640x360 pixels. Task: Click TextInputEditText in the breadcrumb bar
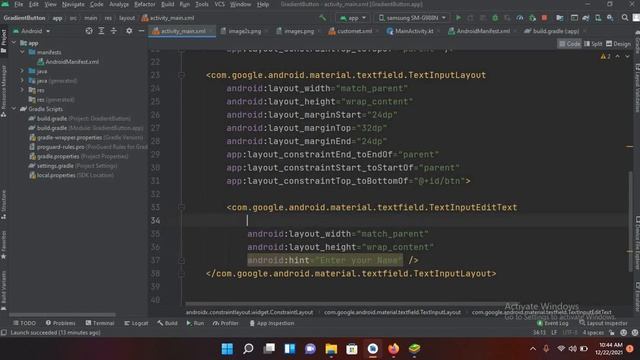(542, 312)
